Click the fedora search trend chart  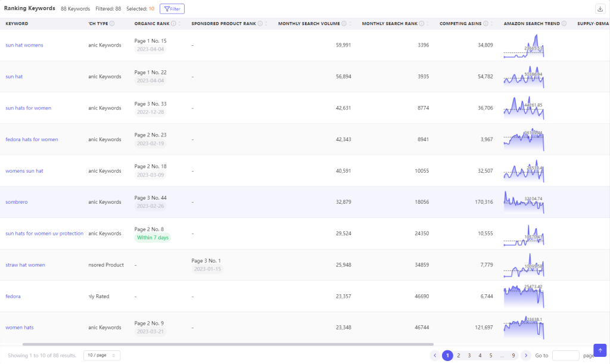click(524, 296)
